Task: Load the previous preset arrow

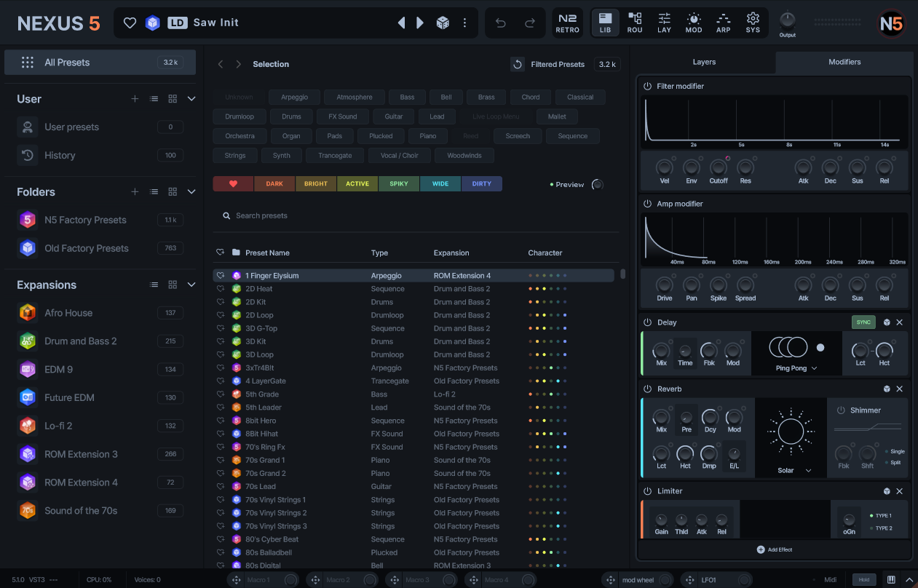Action: pyautogui.click(x=401, y=23)
